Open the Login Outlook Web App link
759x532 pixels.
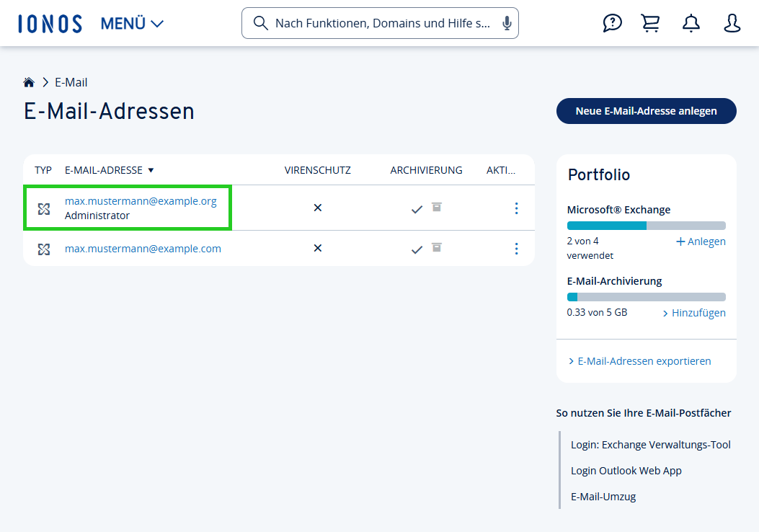(x=626, y=470)
